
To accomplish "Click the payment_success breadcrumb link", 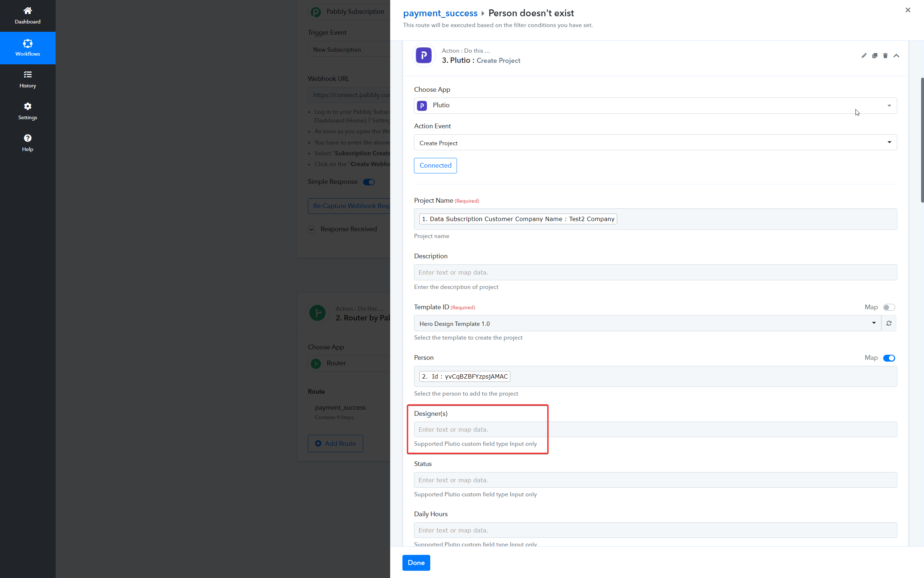I will tap(440, 13).
